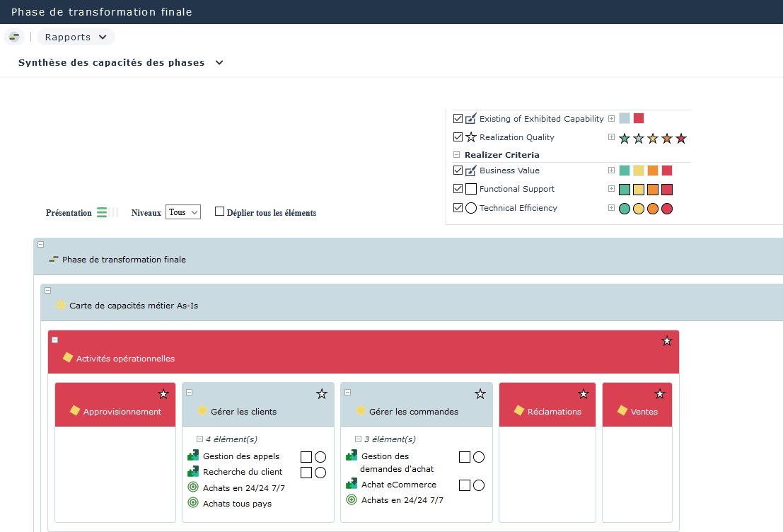Screen dimensions: 783x532
Task: Enable Déplier tous les éléments checkbox
Action: point(220,212)
